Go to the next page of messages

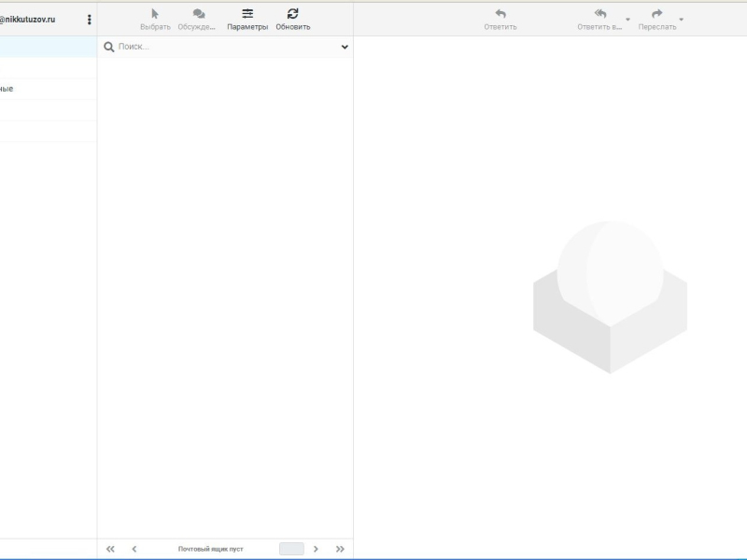pyautogui.click(x=316, y=549)
